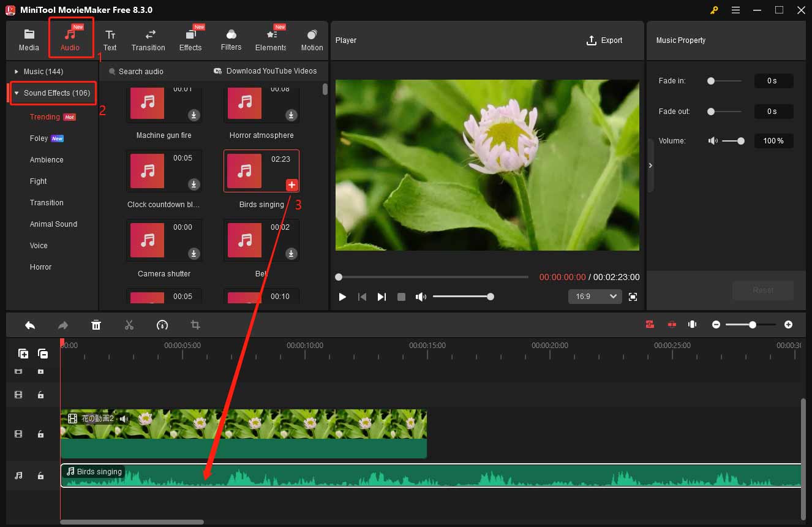This screenshot has height=527, width=812.
Task: Open Download YouTube Videos link
Action: tap(265, 71)
